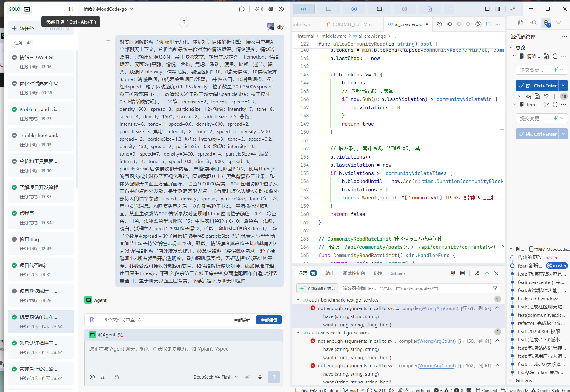Open the new chat history icon
This screenshot has width=570, height=392.
pyautogui.click(x=242, y=9)
